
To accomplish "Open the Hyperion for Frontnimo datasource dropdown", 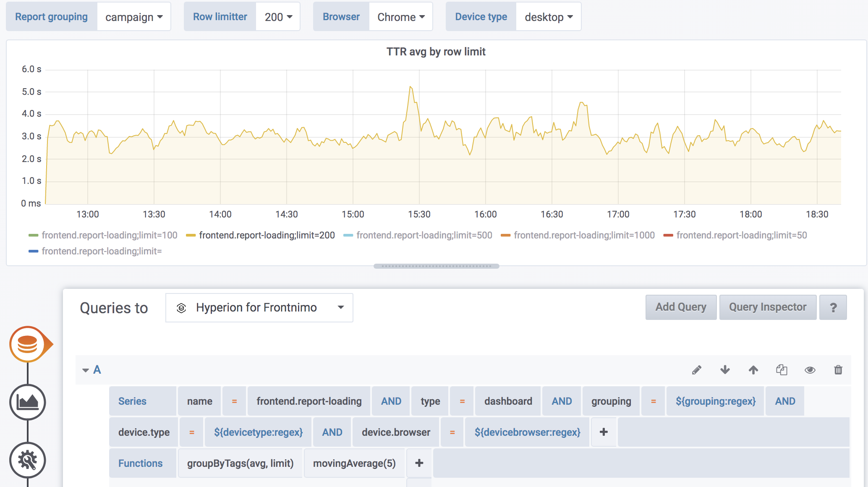I will [259, 308].
